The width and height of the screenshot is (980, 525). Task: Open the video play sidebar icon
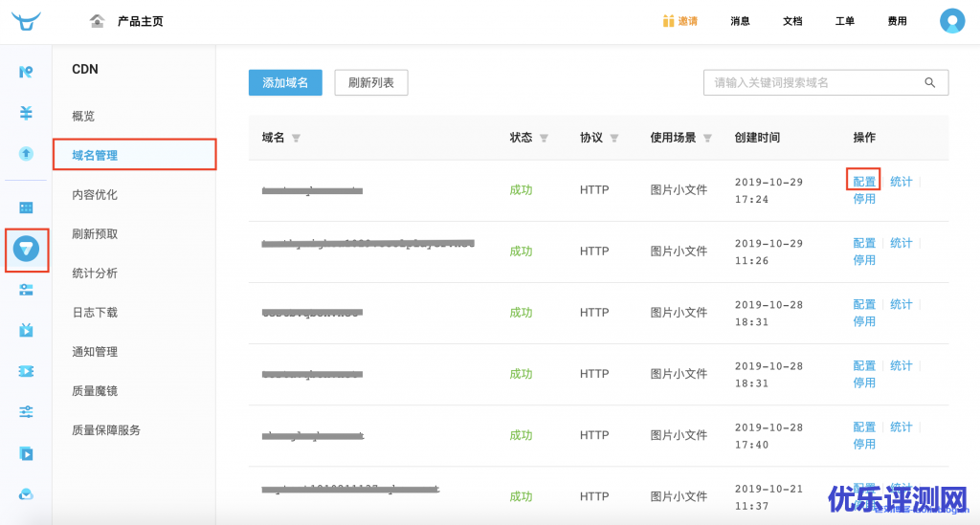pyautogui.click(x=26, y=453)
